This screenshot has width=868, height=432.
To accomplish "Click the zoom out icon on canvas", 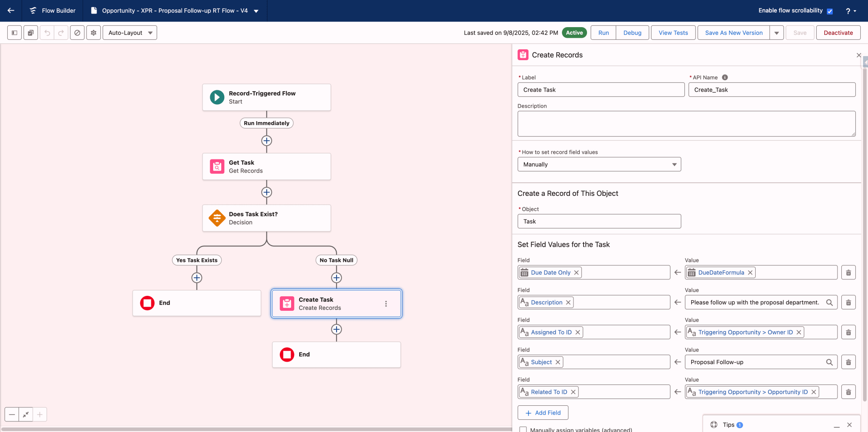I will tap(12, 414).
